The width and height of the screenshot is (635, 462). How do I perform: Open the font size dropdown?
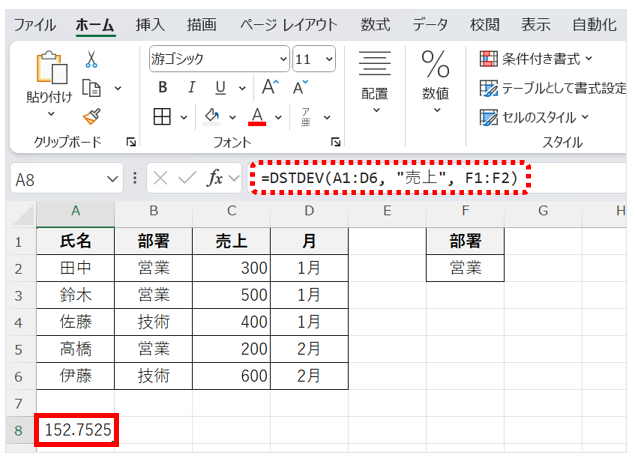329,58
